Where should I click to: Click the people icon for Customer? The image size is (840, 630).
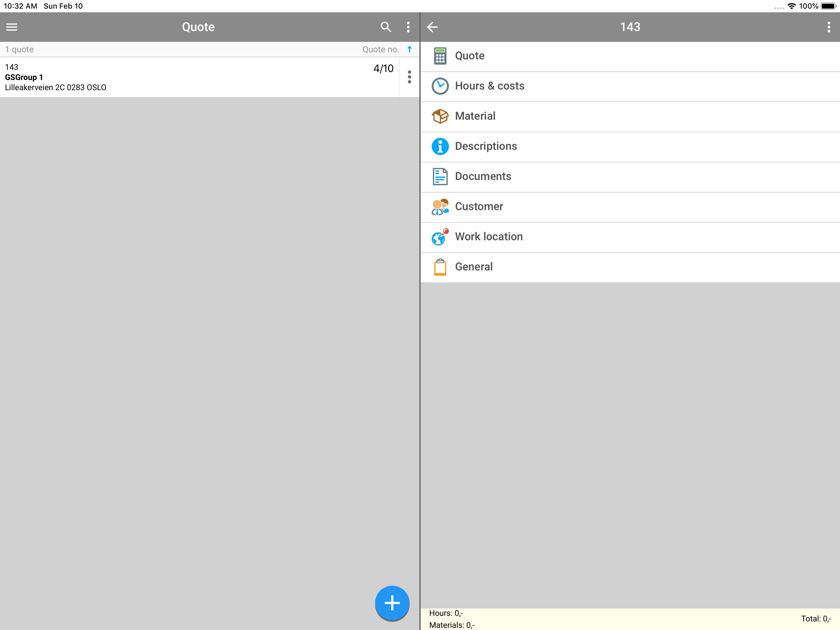(x=440, y=207)
